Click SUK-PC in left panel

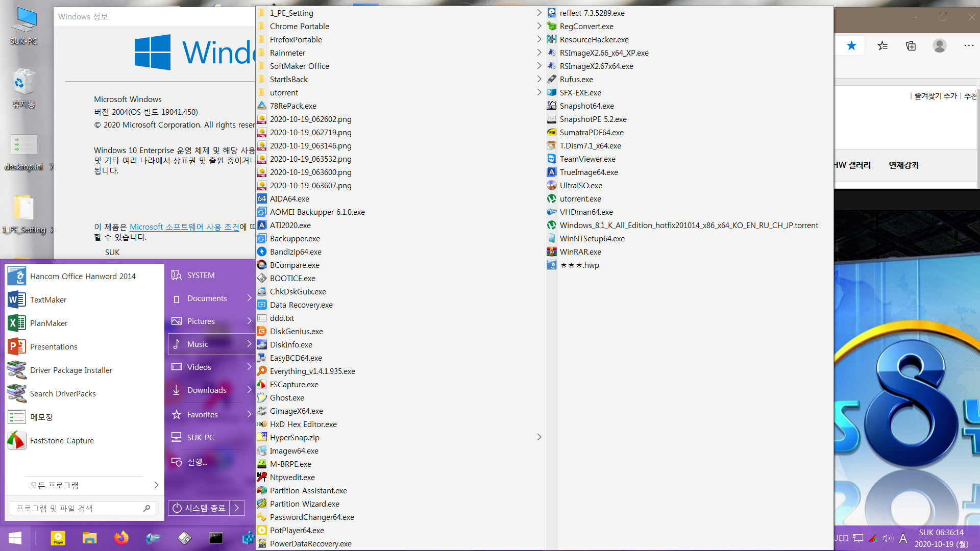point(201,437)
